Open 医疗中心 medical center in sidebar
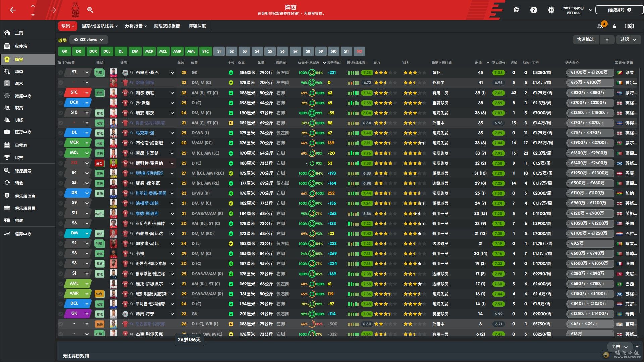 [x=23, y=132]
